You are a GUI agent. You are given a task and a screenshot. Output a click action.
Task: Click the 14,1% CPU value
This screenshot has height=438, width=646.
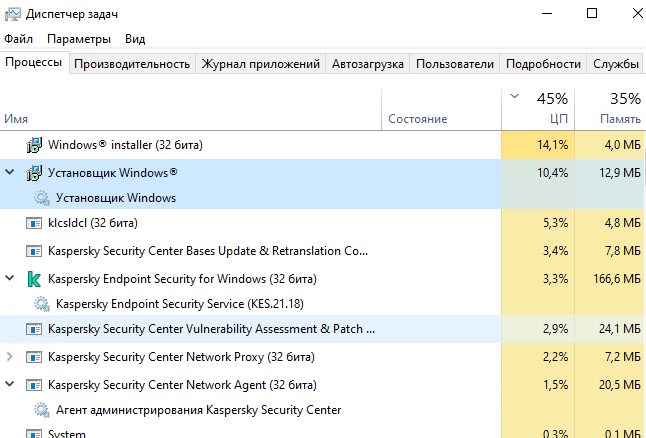tap(552, 145)
